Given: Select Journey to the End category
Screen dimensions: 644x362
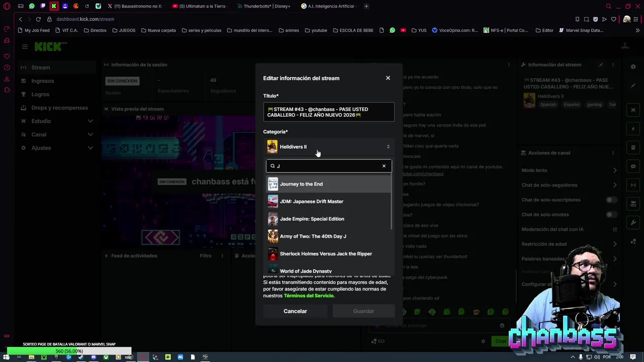Looking at the screenshot, I should (329, 184).
